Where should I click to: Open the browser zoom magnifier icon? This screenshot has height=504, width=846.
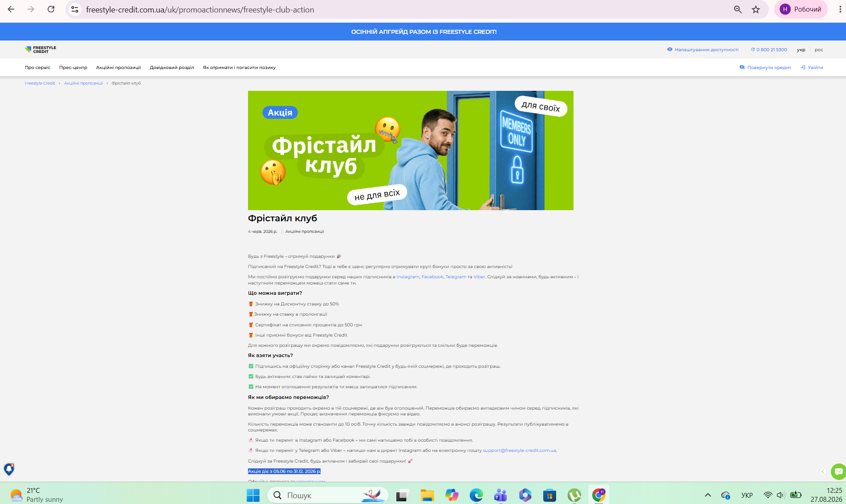point(738,9)
